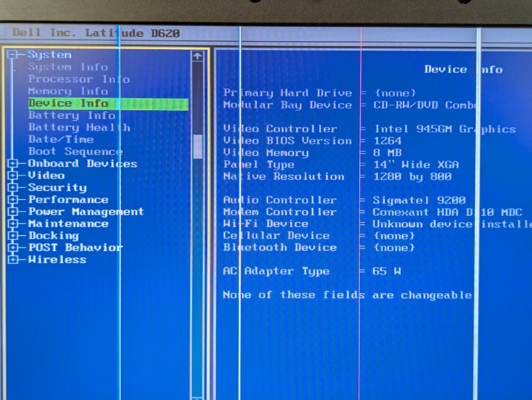The image size is (532, 400).
Task: Select the Performance category label
Action: [x=68, y=199]
